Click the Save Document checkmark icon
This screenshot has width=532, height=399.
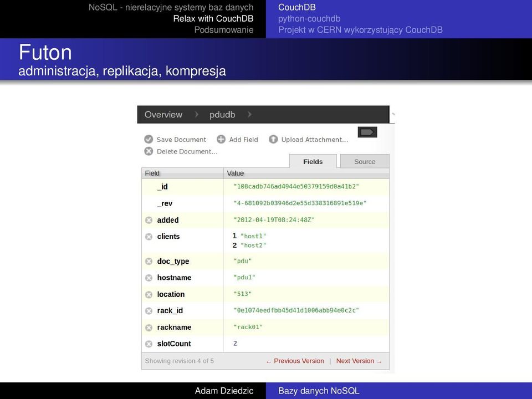pos(149,139)
